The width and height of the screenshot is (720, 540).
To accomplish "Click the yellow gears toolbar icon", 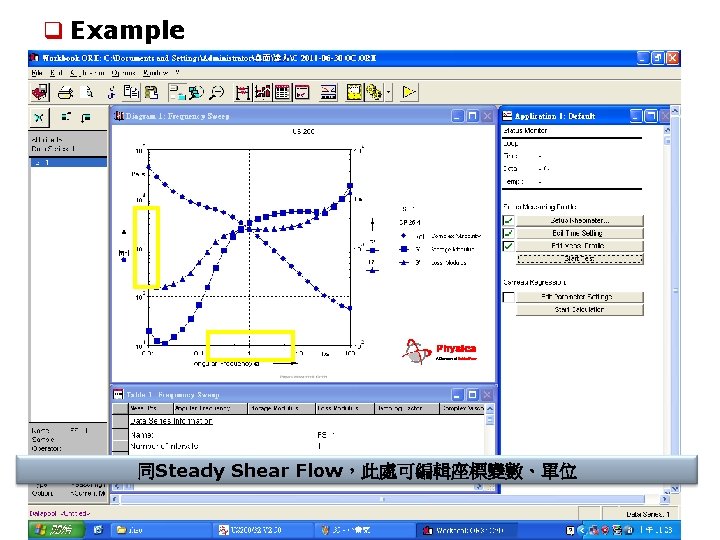I will [375, 92].
